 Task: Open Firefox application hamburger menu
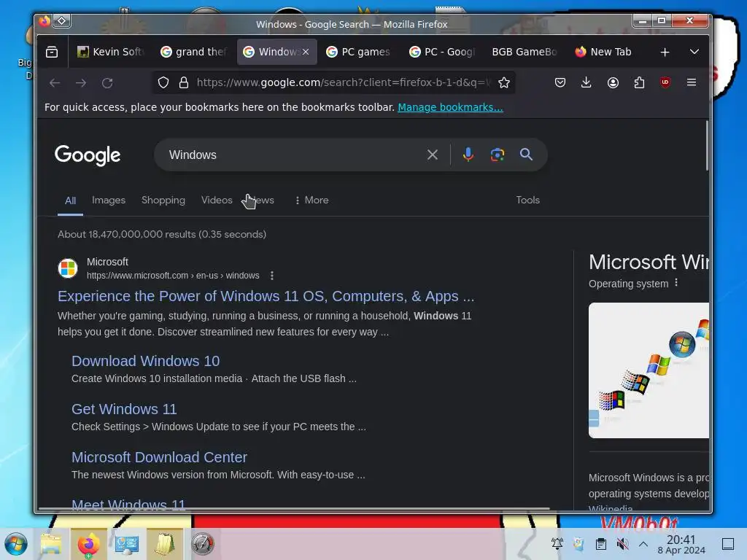(x=692, y=82)
